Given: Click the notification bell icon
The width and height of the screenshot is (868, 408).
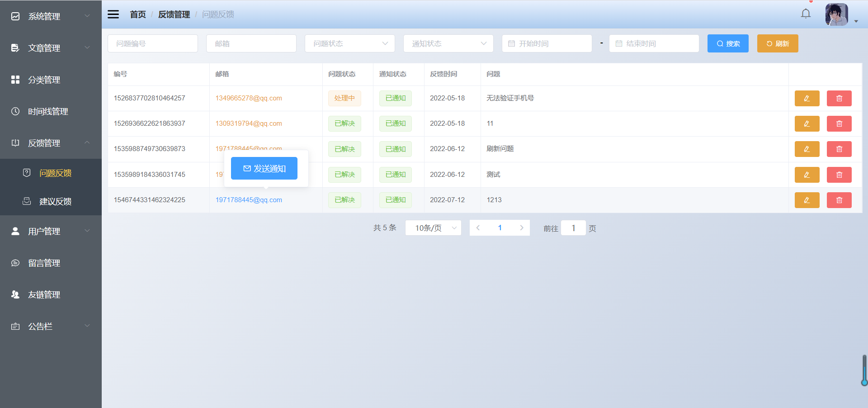Looking at the screenshot, I should pyautogui.click(x=806, y=14).
